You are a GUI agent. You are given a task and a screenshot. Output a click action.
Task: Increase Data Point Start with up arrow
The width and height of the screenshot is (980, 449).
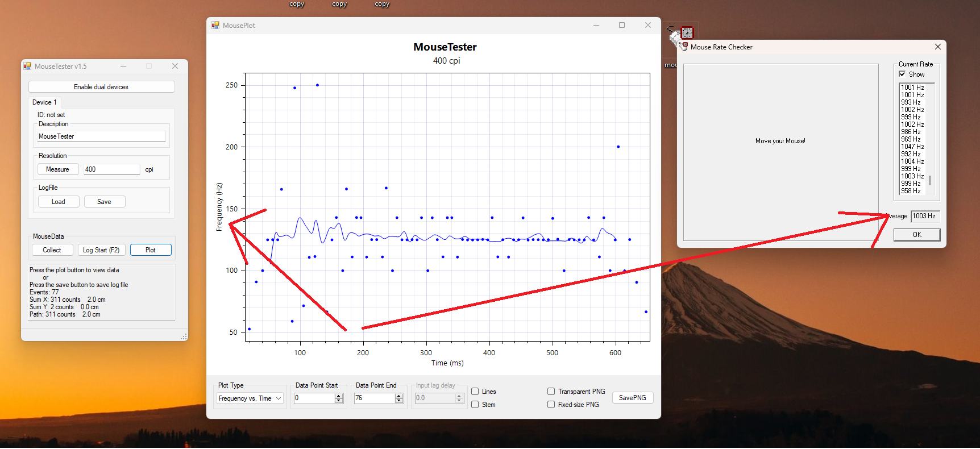(339, 396)
